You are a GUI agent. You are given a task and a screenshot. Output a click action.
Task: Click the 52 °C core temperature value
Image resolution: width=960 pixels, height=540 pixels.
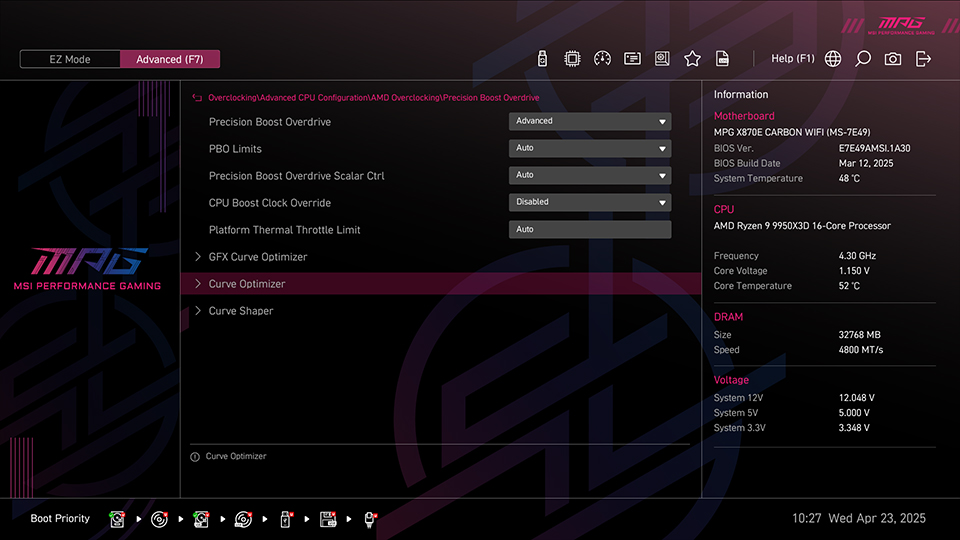click(849, 286)
